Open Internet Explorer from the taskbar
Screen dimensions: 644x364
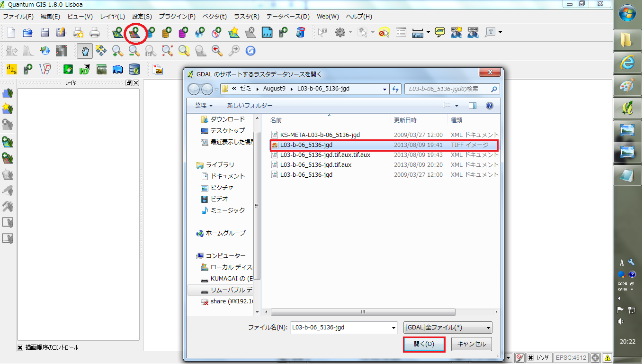point(627,64)
